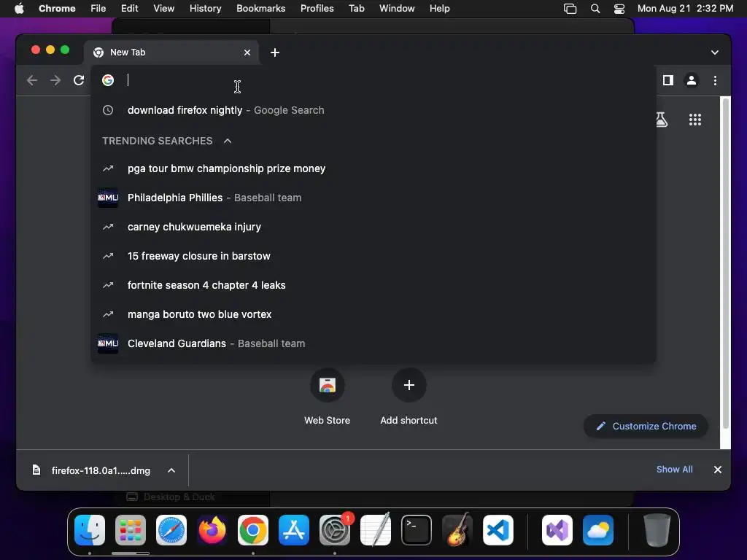The width and height of the screenshot is (747, 560).
Task: Select 15 freeway closure in barstow
Action: point(373,256)
